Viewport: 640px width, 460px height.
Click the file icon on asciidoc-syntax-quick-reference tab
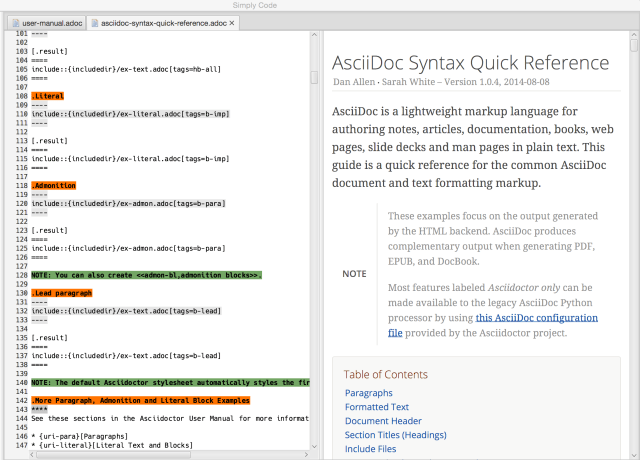click(95, 23)
